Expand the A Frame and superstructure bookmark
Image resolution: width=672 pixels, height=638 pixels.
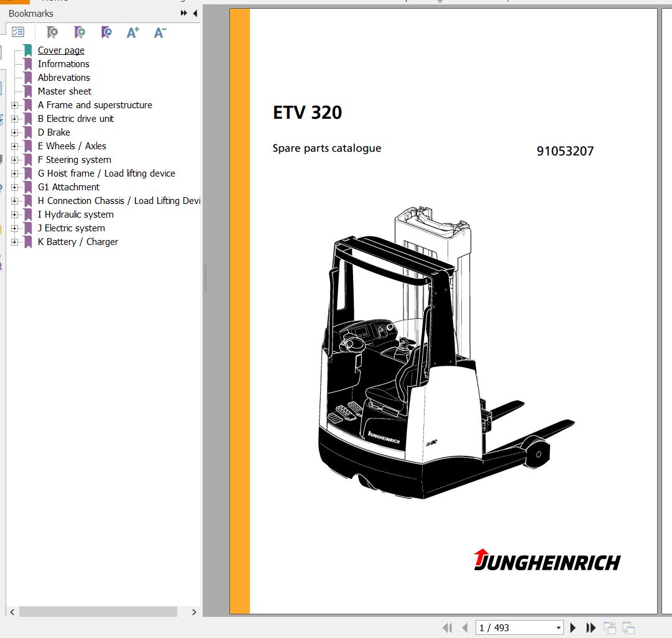(x=14, y=105)
